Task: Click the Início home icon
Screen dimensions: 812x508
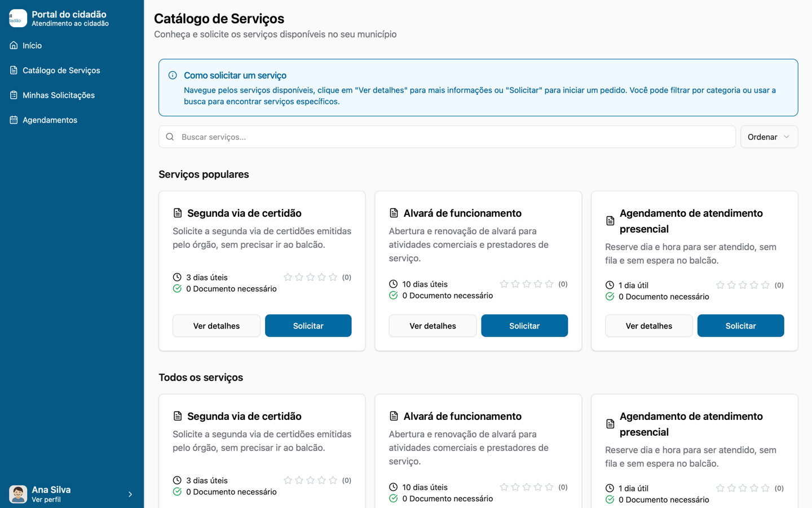Action: tap(14, 45)
